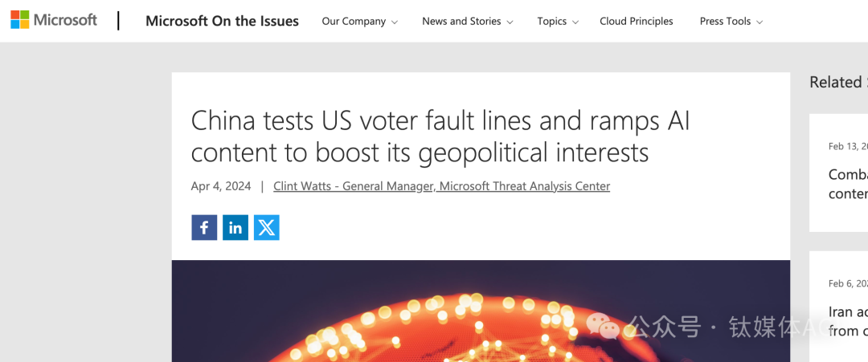Share article on LinkedIn

(x=235, y=228)
